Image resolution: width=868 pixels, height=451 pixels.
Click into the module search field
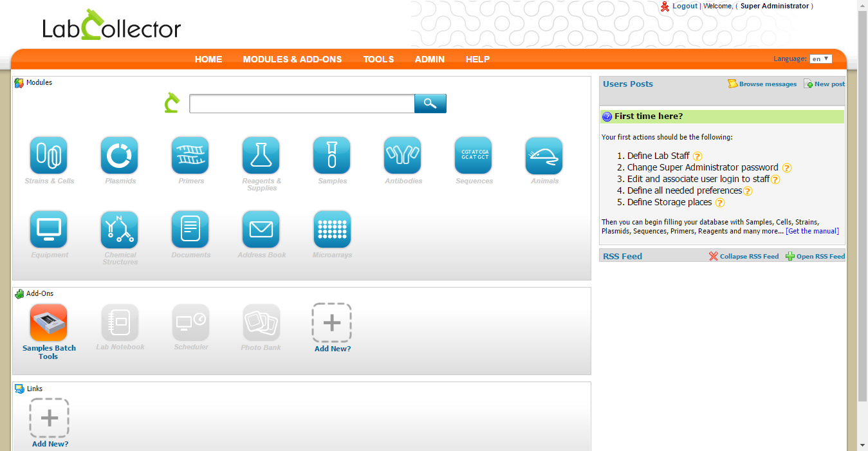(x=302, y=104)
